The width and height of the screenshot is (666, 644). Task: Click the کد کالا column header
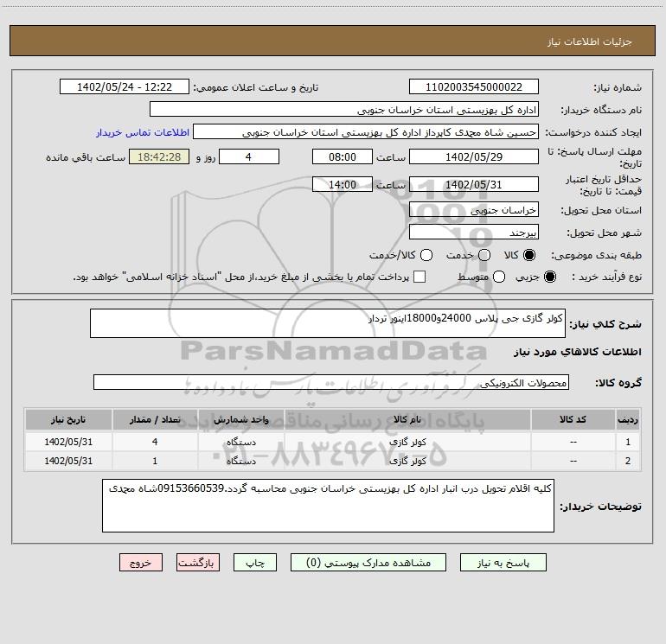(573, 420)
